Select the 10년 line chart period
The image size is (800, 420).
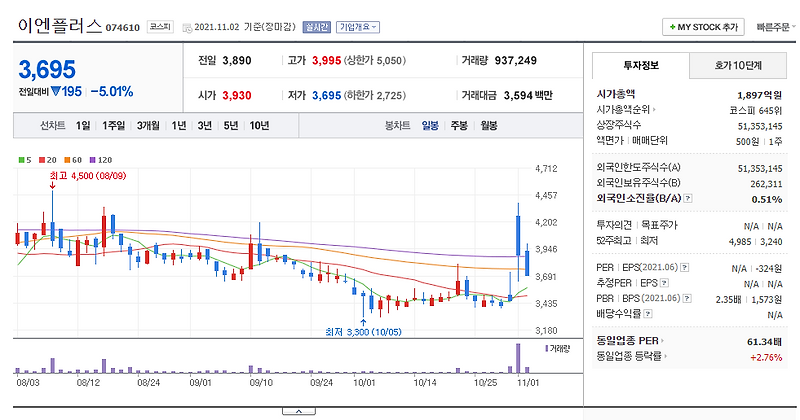click(x=259, y=126)
